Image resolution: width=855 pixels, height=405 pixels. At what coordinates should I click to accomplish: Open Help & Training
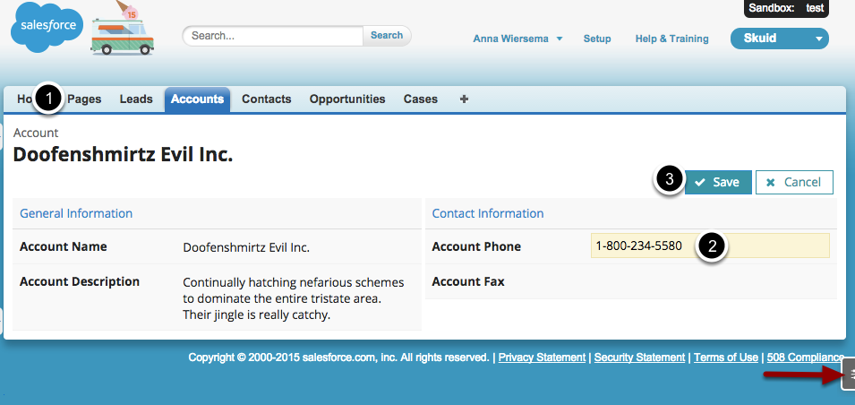click(672, 39)
